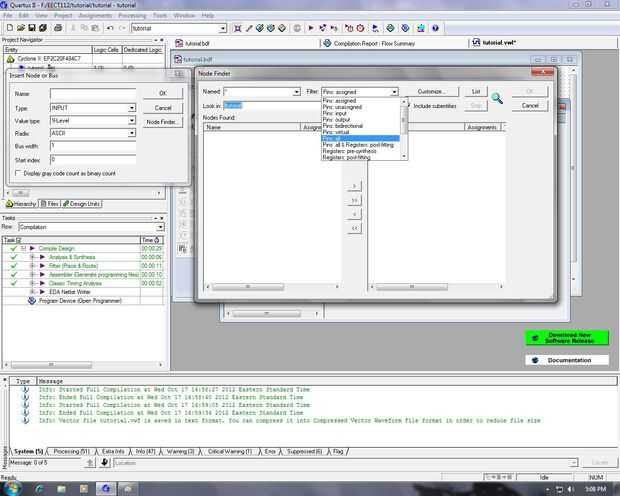
Task: Toggle Display gray code count as binary count
Action: [x=18, y=173]
